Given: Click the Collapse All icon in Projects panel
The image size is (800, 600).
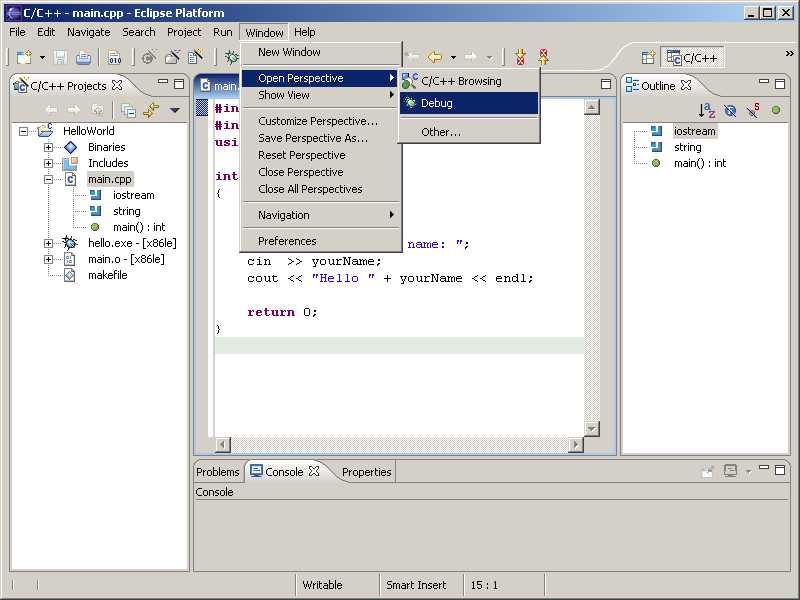Looking at the screenshot, I should coord(129,110).
